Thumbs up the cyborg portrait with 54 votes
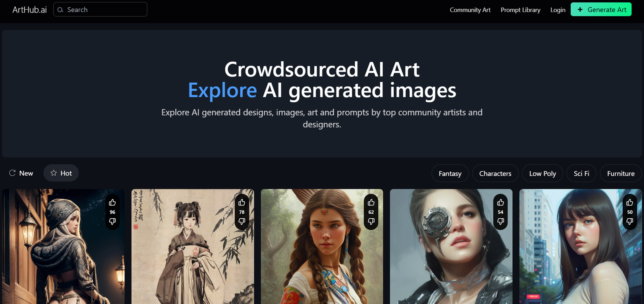Screen dimensions: 644x304 point(501,203)
